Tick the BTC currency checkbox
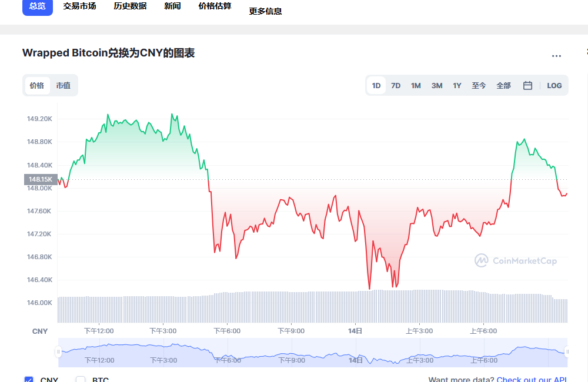Image resolution: width=588 pixels, height=382 pixels. pyautogui.click(x=81, y=380)
